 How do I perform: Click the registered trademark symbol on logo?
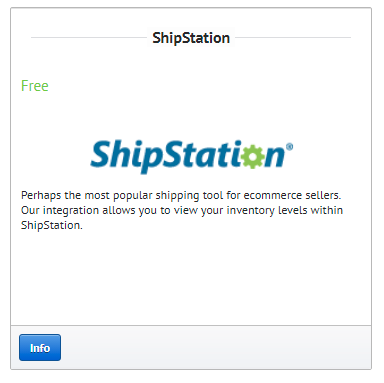click(x=289, y=147)
